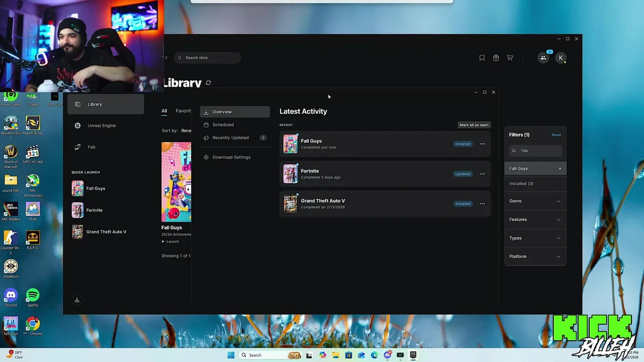Click the Updated badge for Fortnite
This screenshot has height=362, width=644.
click(463, 174)
